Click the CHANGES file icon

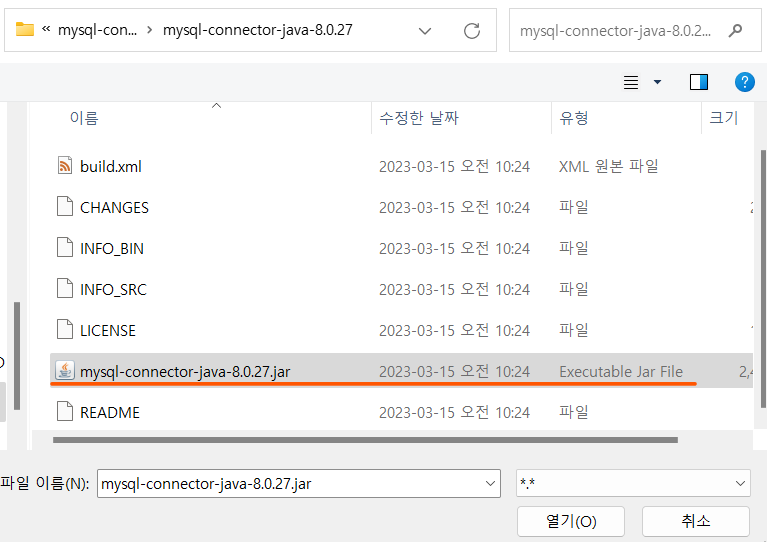tap(65, 206)
